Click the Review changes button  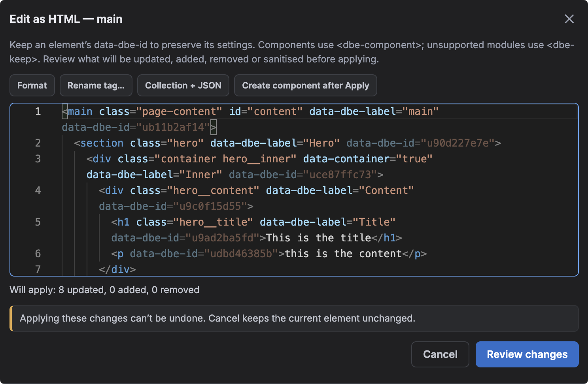(x=527, y=354)
